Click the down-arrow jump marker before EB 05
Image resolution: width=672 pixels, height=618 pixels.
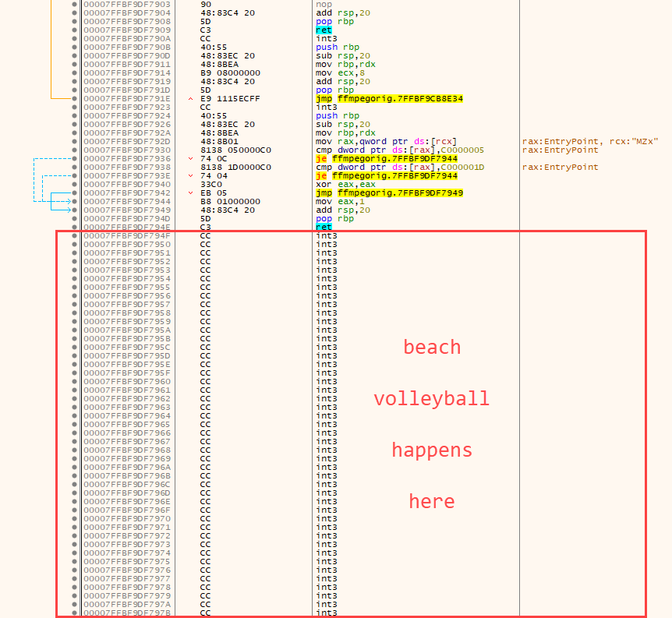pos(192,193)
